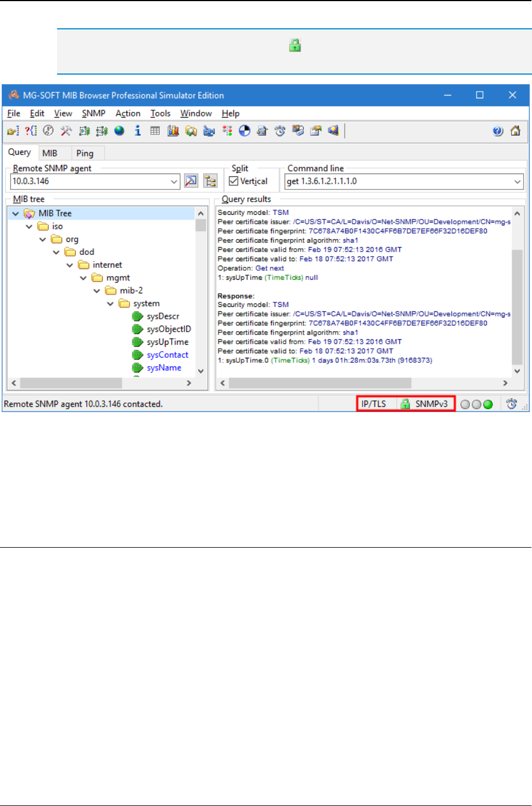Select the Query tab
532x806 pixels.
point(20,153)
